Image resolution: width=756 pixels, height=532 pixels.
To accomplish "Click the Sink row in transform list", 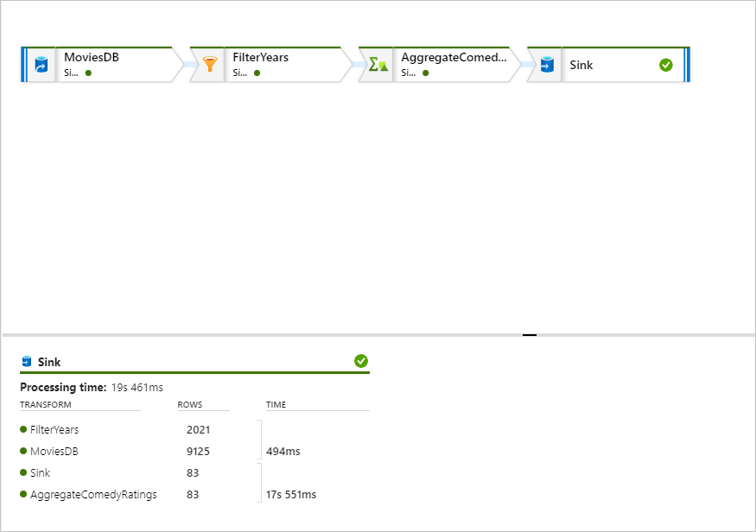I will tap(40, 472).
